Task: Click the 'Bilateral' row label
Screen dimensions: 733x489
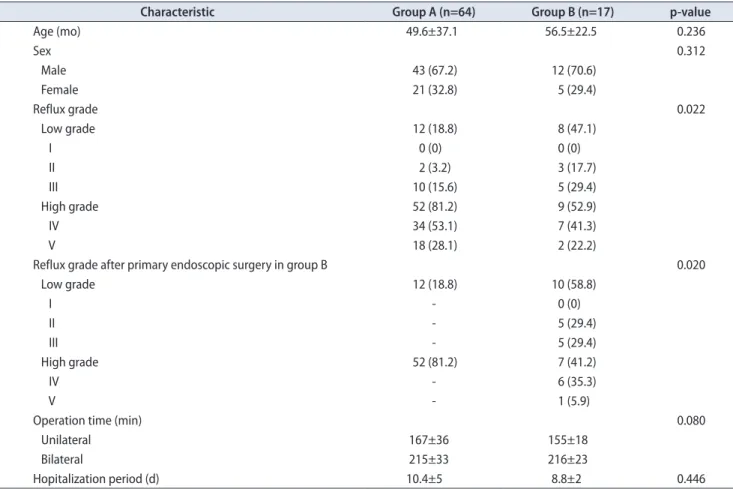Action: coord(62,460)
